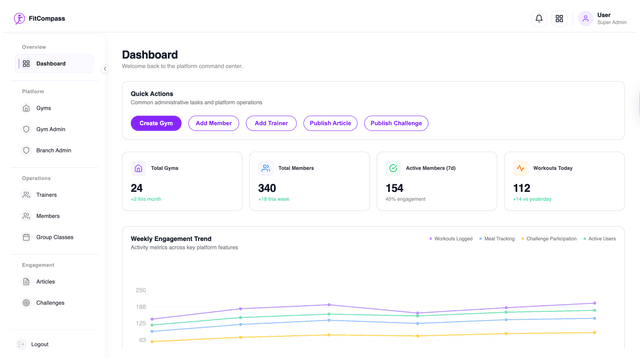640x363 pixels.
Task: Click the Gym Admin shield icon
Action: [26, 129]
